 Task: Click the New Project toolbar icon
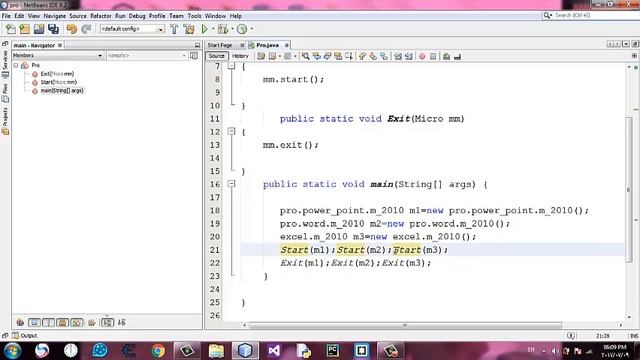point(24,29)
